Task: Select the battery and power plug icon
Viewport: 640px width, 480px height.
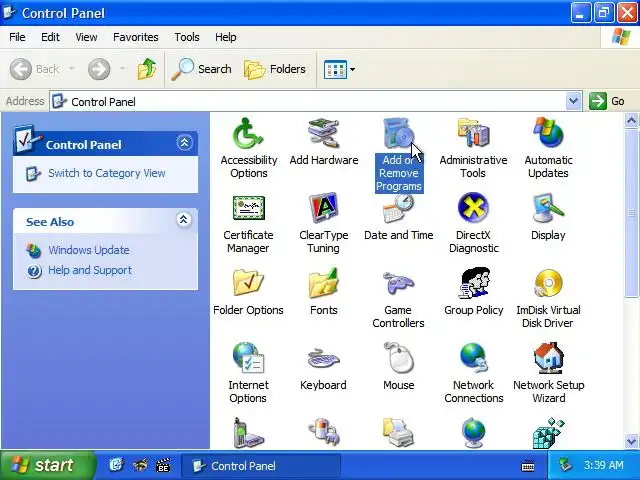Action: (x=324, y=433)
